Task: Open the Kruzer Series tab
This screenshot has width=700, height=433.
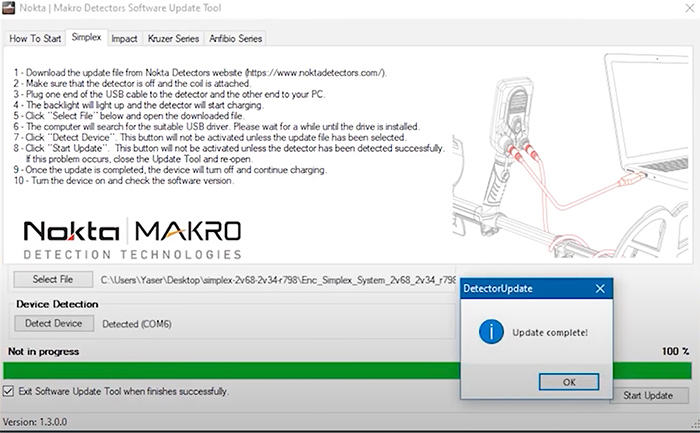Action: click(x=173, y=39)
